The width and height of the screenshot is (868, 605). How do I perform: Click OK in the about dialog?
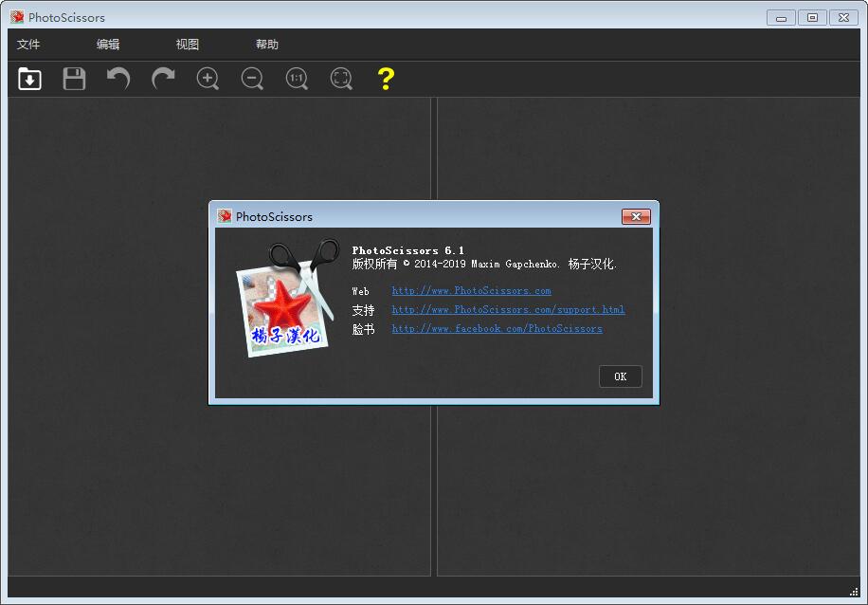(620, 376)
